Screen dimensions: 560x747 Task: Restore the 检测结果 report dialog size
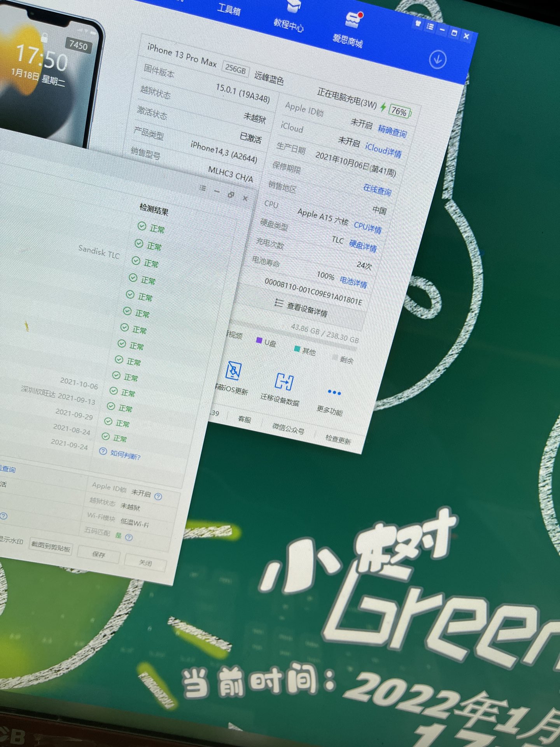pos(231,195)
